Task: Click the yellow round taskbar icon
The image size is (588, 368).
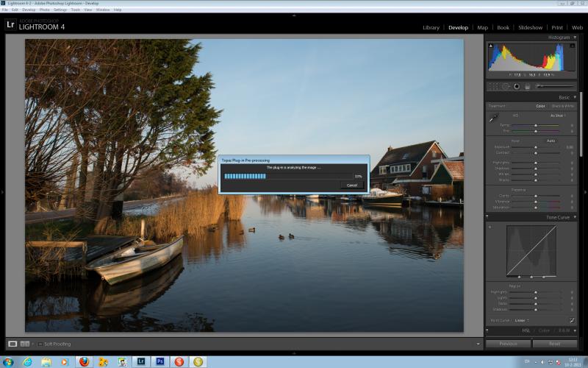Action: tap(198, 361)
